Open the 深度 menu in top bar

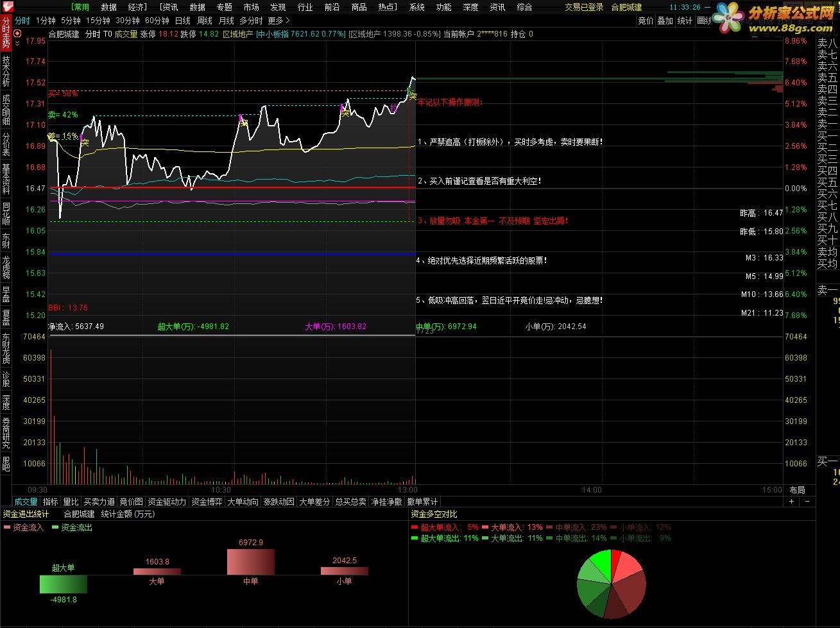470,7
